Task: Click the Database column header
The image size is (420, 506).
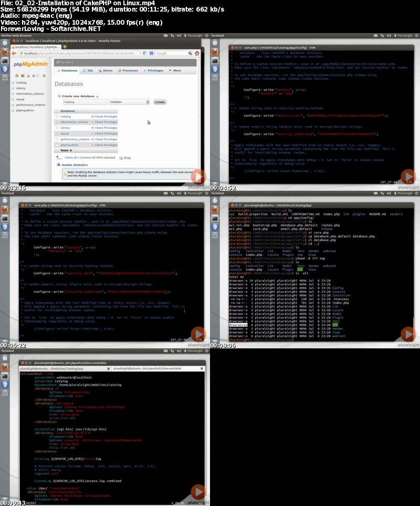Action: coord(67,111)
